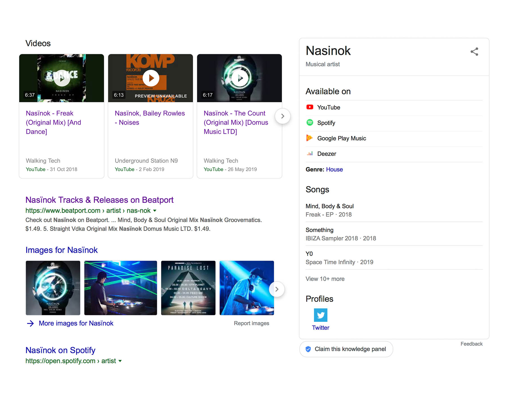
Task: Show next videos with carousel arrow
Action: [x=283, y=116]
